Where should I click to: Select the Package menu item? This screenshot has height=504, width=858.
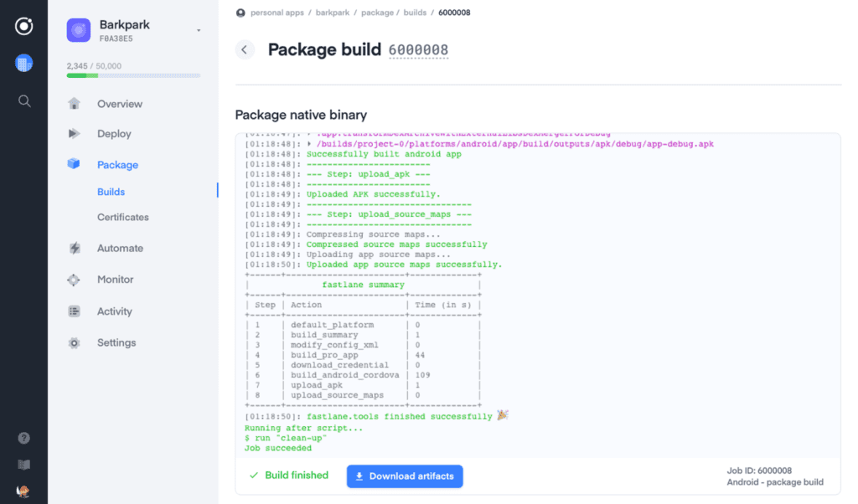click(x=117, y=165)
